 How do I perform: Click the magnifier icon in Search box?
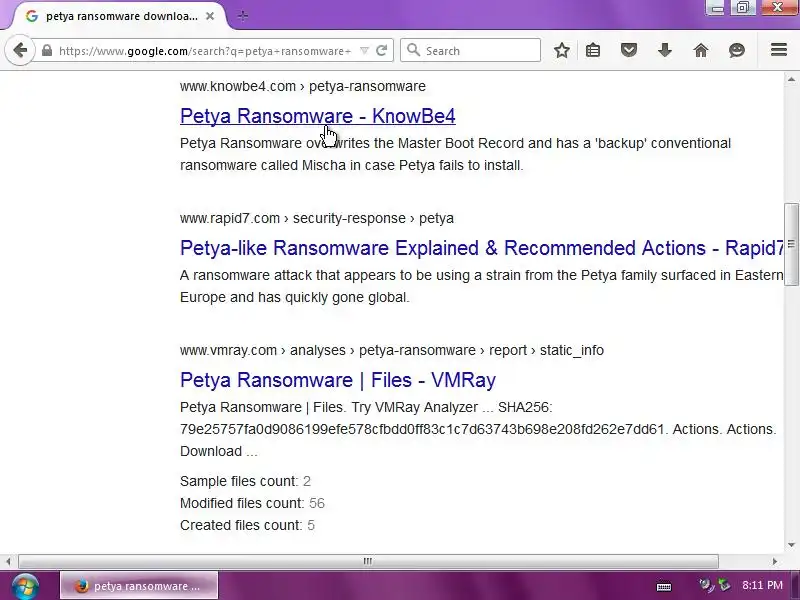click(414, 50)
